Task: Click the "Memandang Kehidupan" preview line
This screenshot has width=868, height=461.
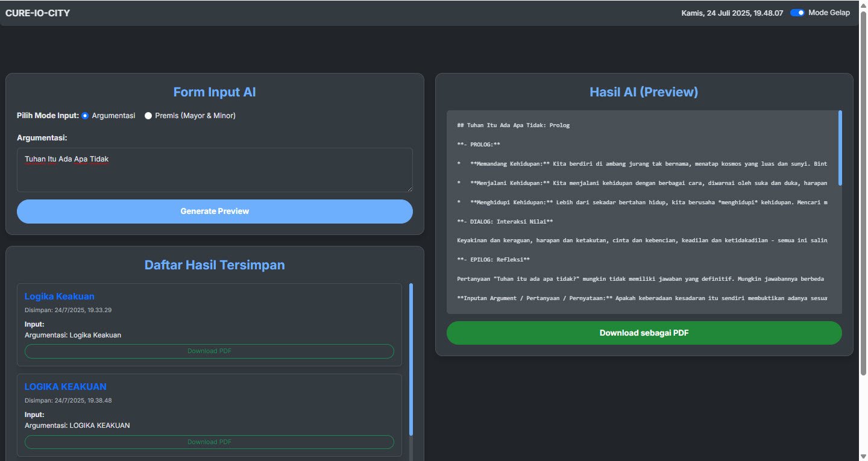Action: pos(642,164)
